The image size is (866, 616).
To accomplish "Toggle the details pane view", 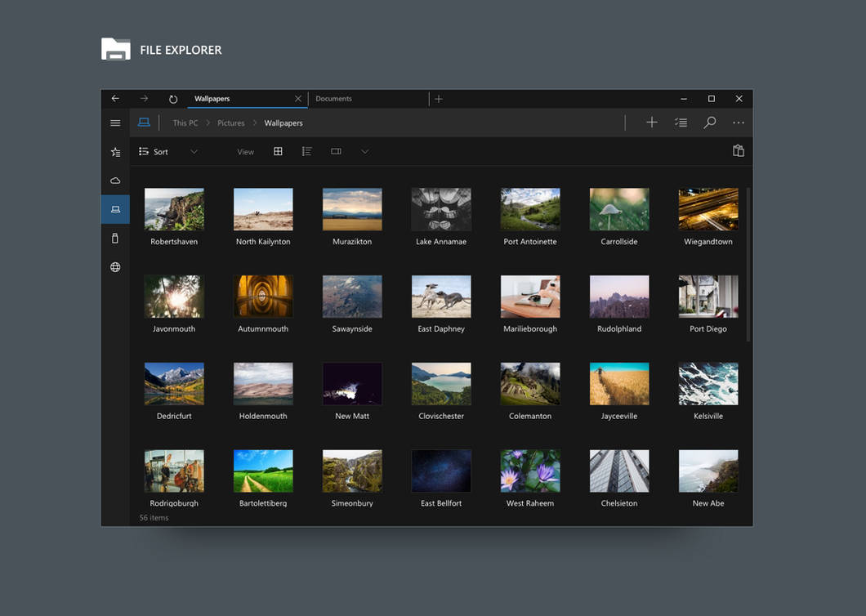I will point(336,151).
